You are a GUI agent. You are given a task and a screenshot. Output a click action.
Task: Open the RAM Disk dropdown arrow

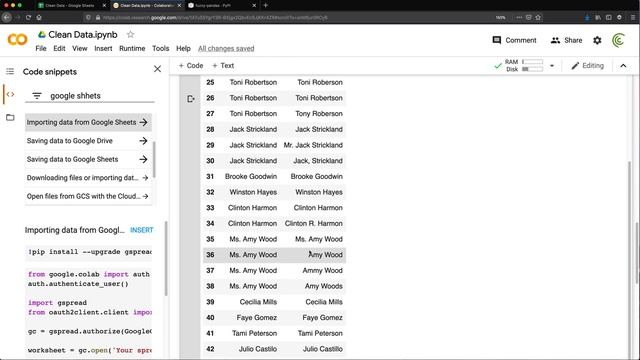pos(552,66)
